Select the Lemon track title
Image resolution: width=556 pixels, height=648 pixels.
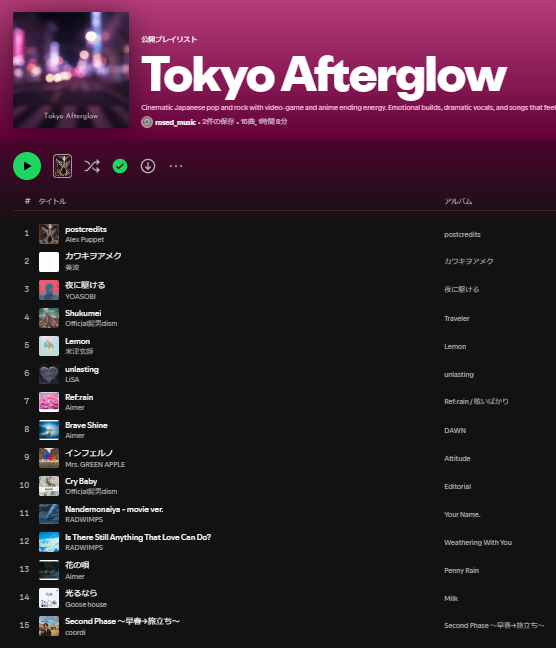pos(78,341)
